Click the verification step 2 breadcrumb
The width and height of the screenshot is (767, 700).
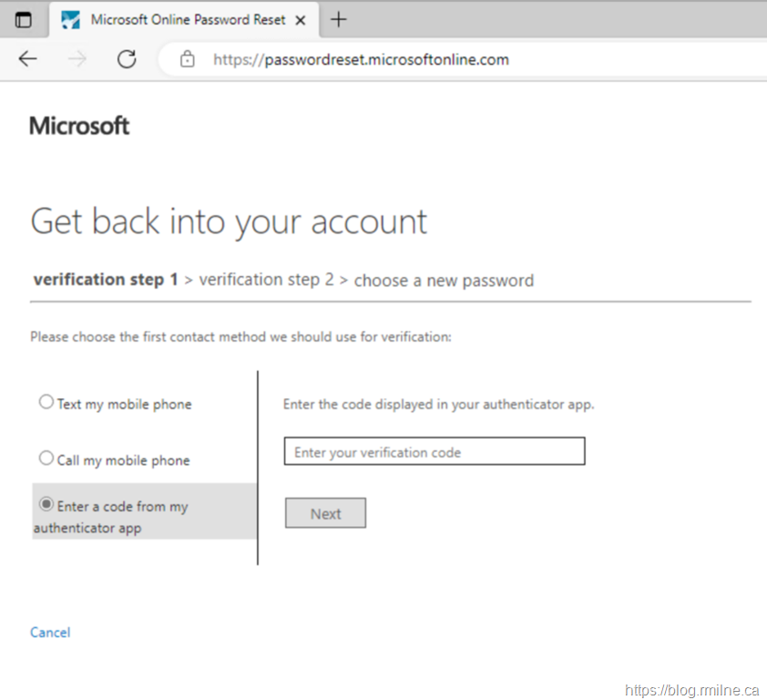tap(266, 280)
